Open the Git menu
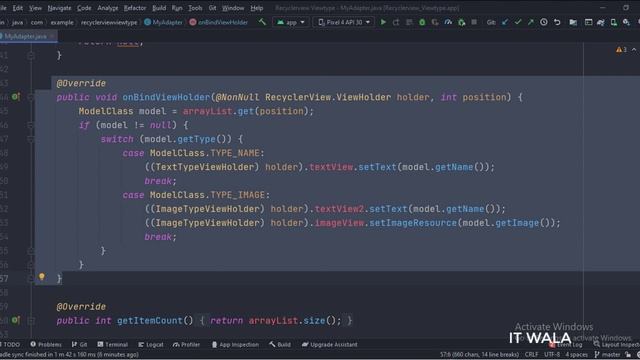Image resolution: width=640 pixels, height=360 pixels. pyautogui.click(x=212, y=8)
